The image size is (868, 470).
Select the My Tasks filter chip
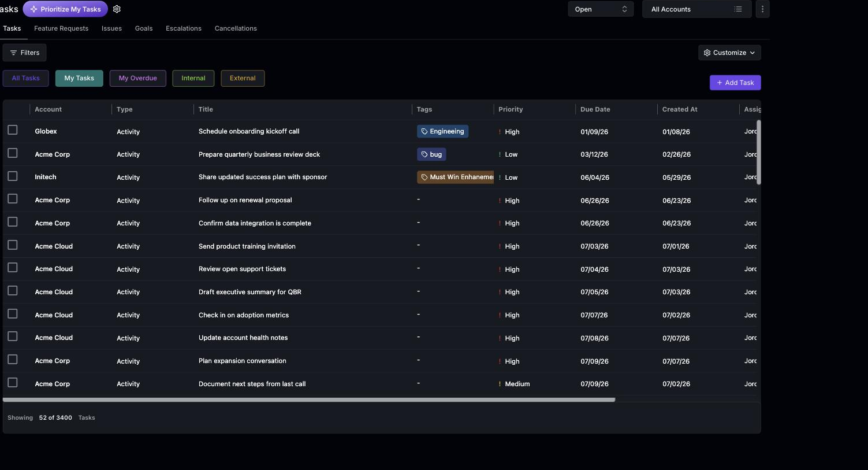[79, 78]
